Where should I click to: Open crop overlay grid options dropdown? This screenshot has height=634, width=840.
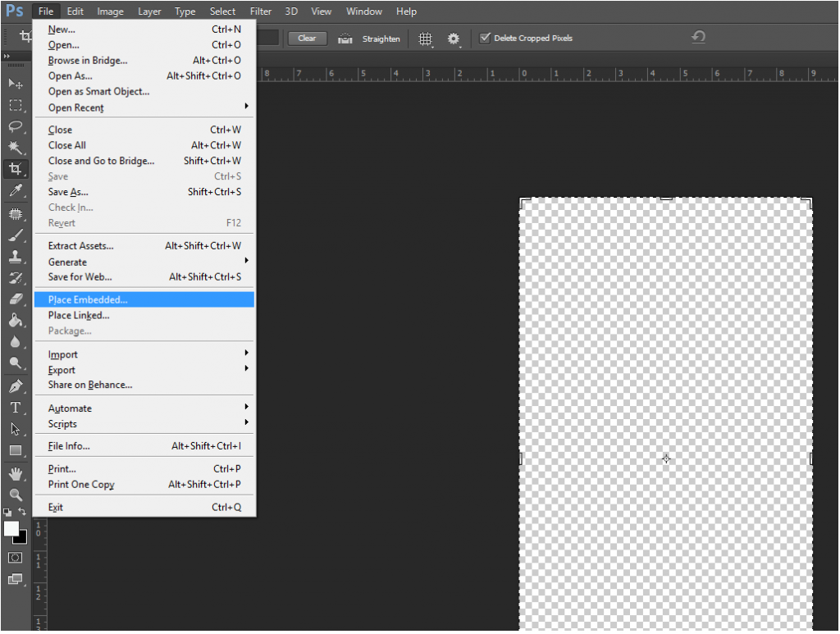426,39
